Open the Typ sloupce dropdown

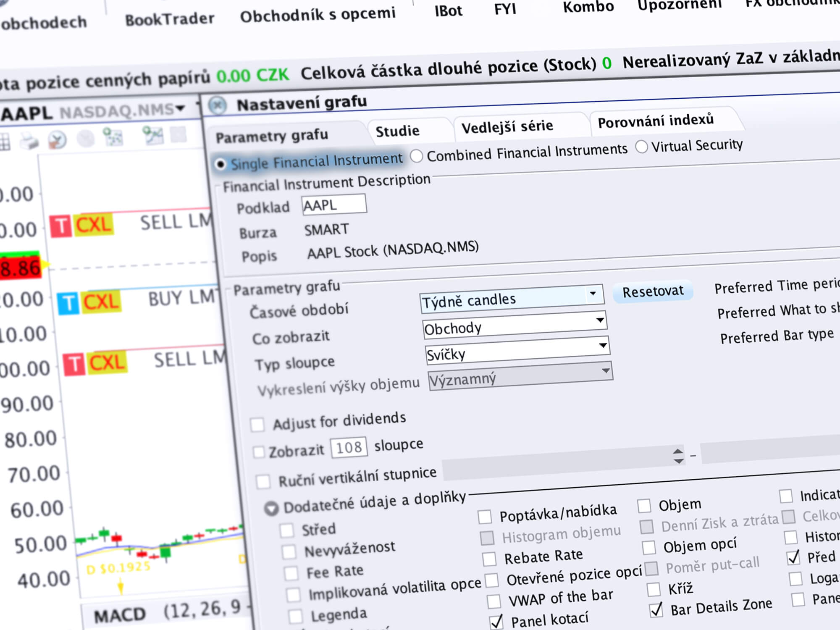click(517, 350)
